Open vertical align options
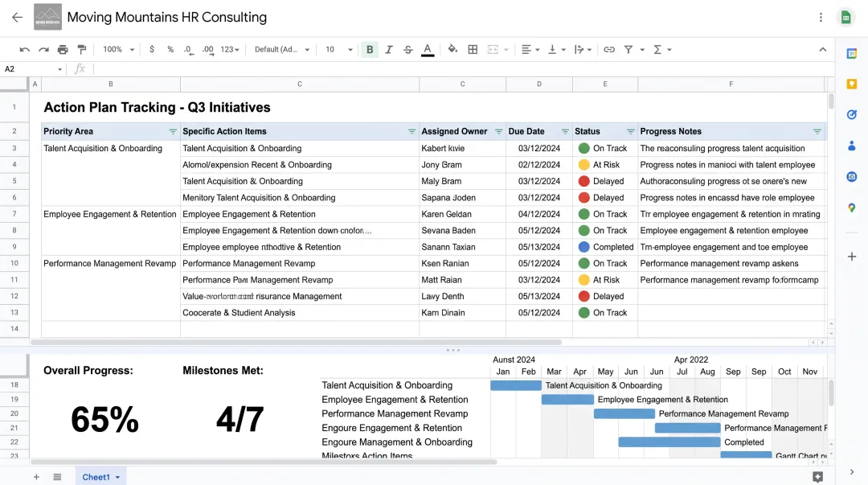The image size is (868, 485). click(x=556, y=50)
